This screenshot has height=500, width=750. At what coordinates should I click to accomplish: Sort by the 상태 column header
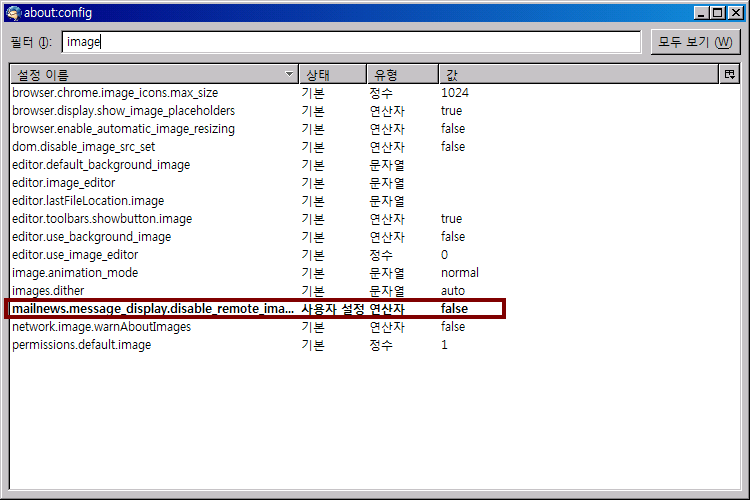coord(333,74)
